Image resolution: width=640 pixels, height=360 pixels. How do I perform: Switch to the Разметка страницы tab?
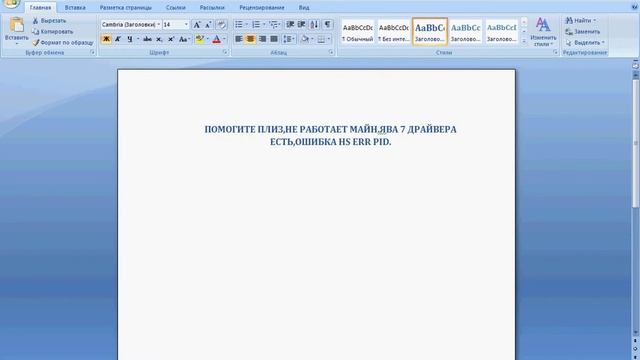pos(126,8)
